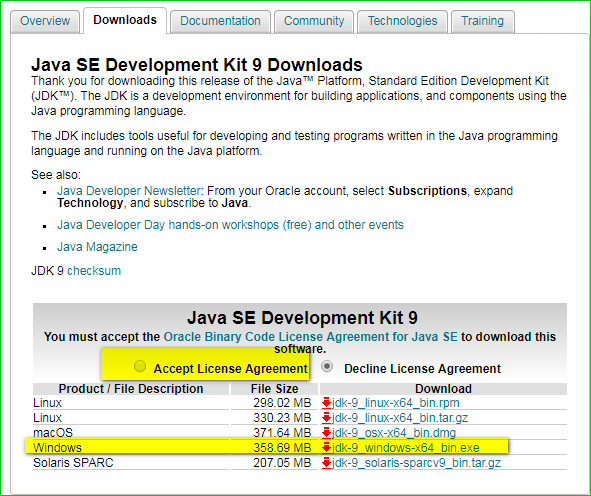Visit the Java Magazine link
Screen dimensions: 591x496
pos(97,247)
